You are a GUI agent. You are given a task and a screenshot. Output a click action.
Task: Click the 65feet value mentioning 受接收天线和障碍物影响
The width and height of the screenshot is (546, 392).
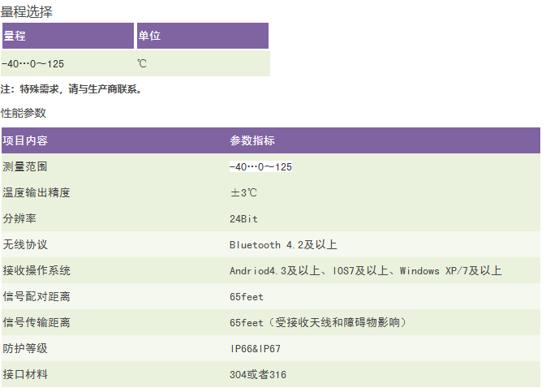318,322
